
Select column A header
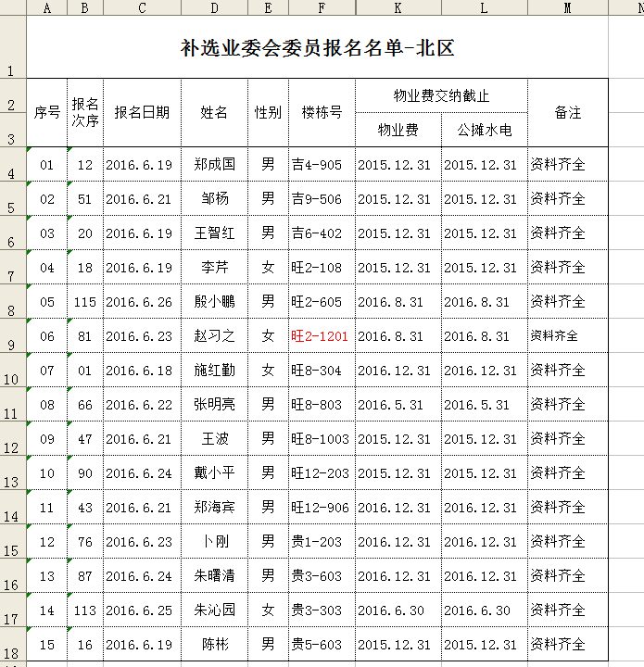point(47,7)
